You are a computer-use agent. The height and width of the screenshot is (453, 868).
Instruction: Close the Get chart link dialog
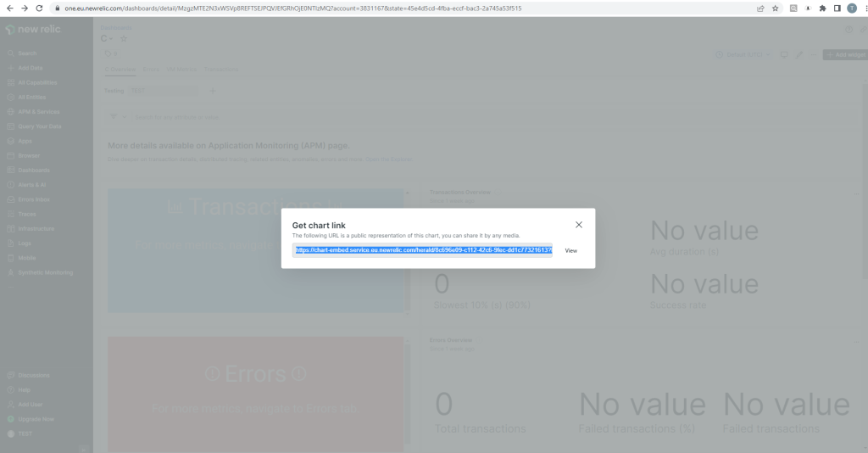pos(578,225)
